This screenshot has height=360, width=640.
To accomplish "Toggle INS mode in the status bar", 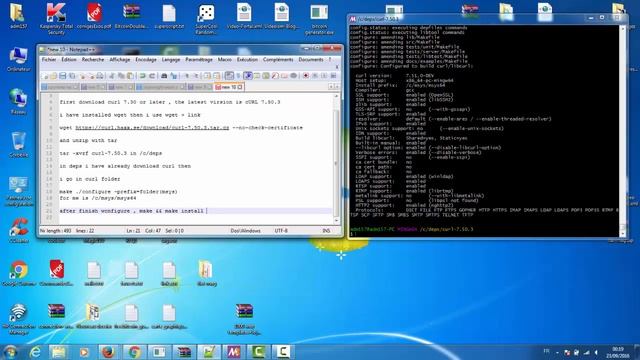I will (x=326, y=231).
